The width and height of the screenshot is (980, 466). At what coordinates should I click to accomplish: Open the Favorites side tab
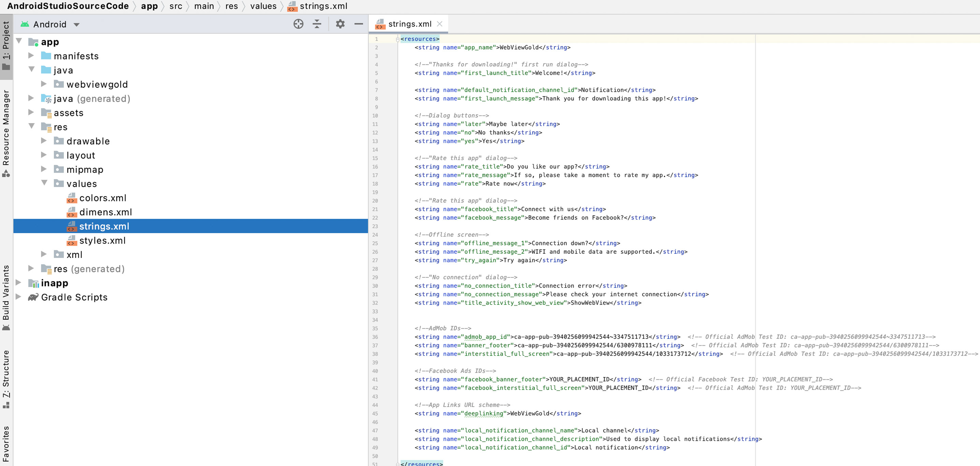click(x=6, y=444)
